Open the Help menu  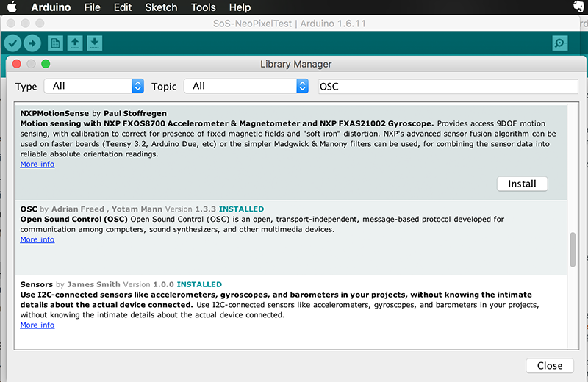click(x=240, y=7)
